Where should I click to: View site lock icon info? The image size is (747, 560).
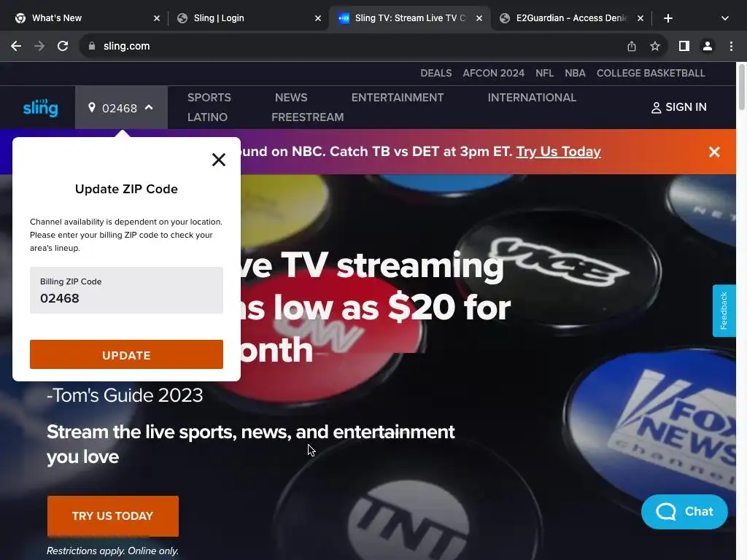click(92, 46)
